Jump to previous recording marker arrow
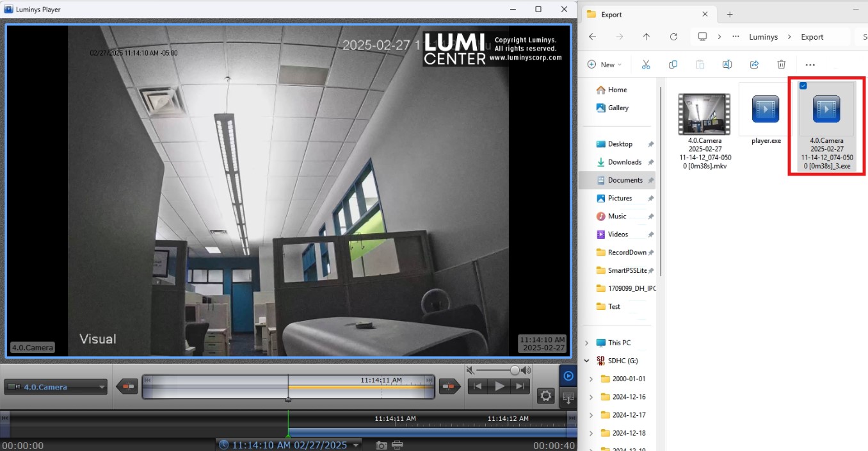The image size is (868, 451). tap(127, 386)
